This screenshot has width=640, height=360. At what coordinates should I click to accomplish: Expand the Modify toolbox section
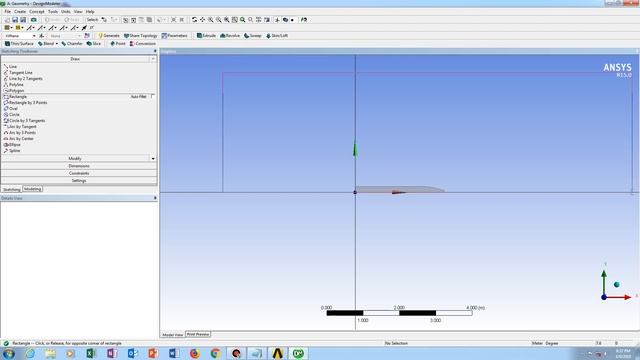[x=75, y=158]
